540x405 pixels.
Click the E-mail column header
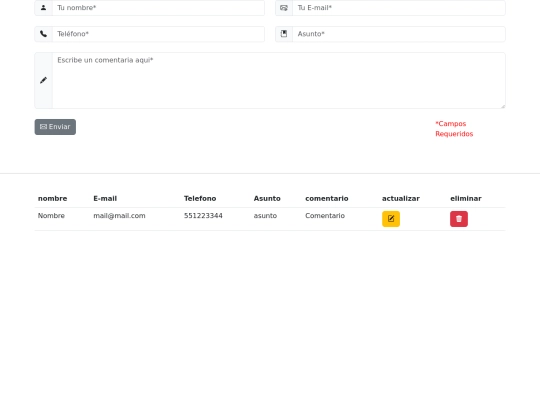pos(105,198)
